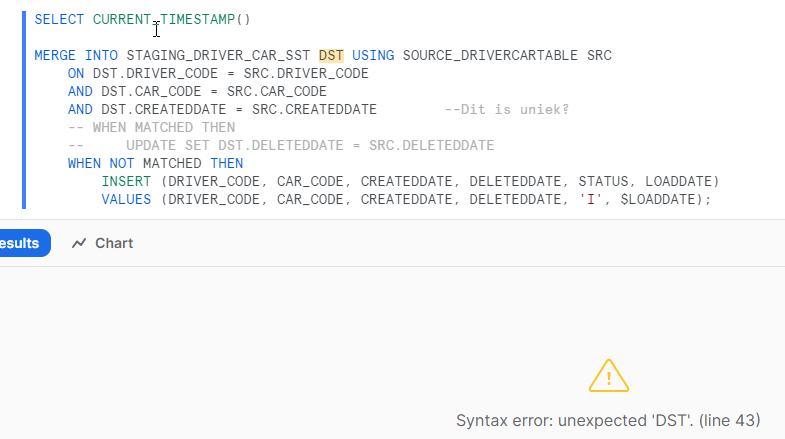Click the STATUS column in the INSERT list

[603, 182]
